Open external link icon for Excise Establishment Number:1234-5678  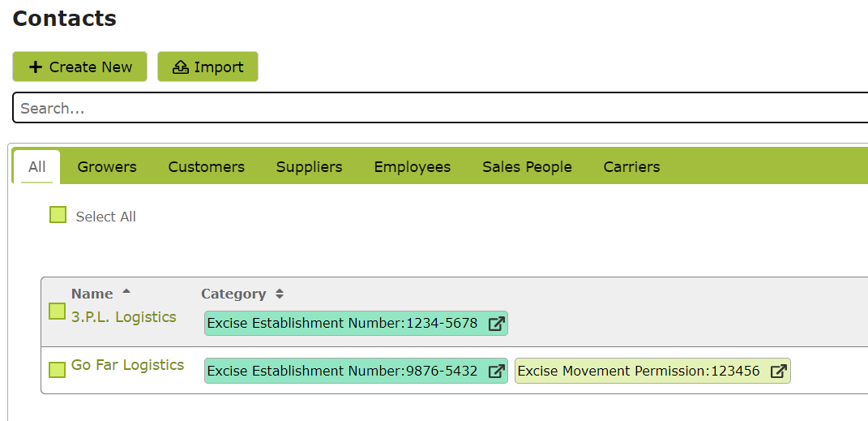coord(496,323)
